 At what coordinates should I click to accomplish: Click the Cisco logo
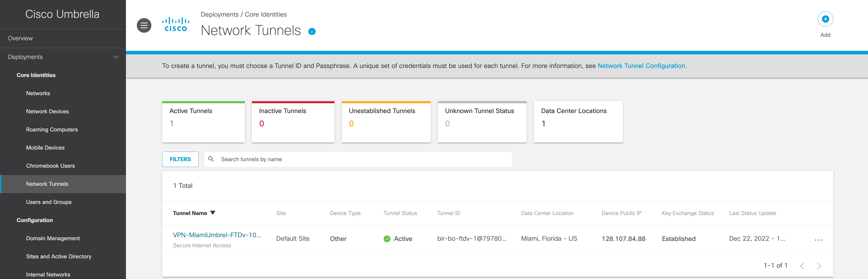176,25
